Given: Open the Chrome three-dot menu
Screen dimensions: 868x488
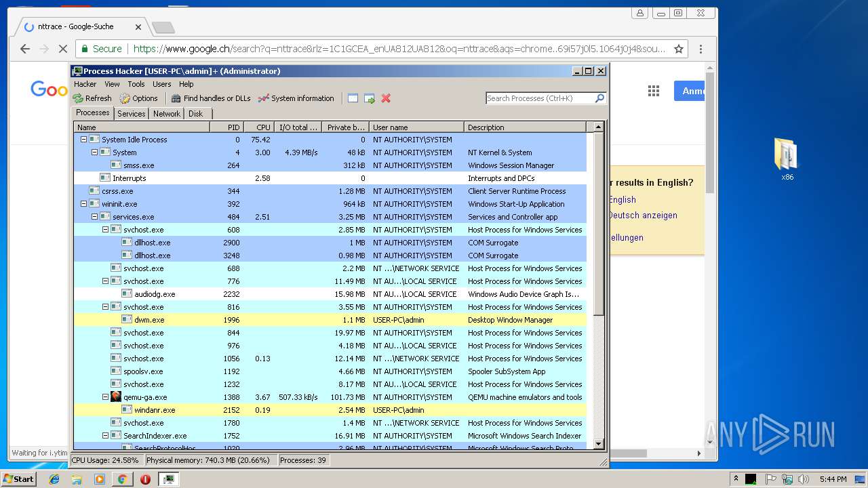Looking at the screenshot, I should click(701, 49).
